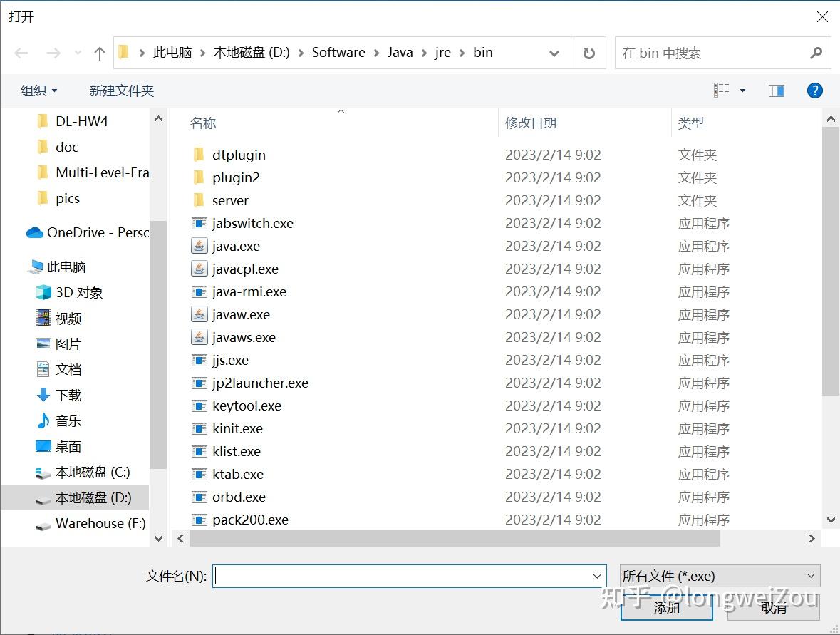This screenshot has height=635, width=840.
Task: Click the 下载 blue arrow icon
Action: click(x=43, y=395)
